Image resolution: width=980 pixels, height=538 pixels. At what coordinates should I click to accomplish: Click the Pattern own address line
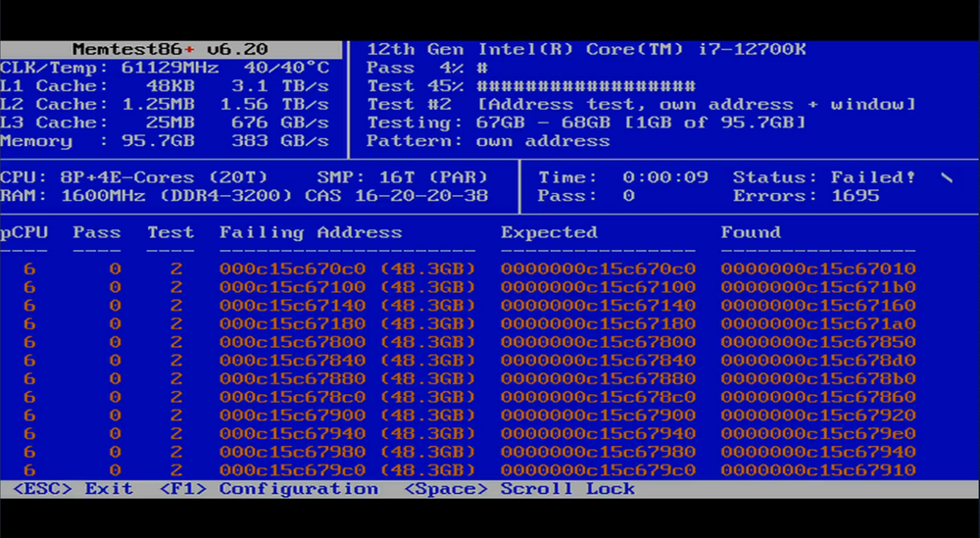[488, 140]
